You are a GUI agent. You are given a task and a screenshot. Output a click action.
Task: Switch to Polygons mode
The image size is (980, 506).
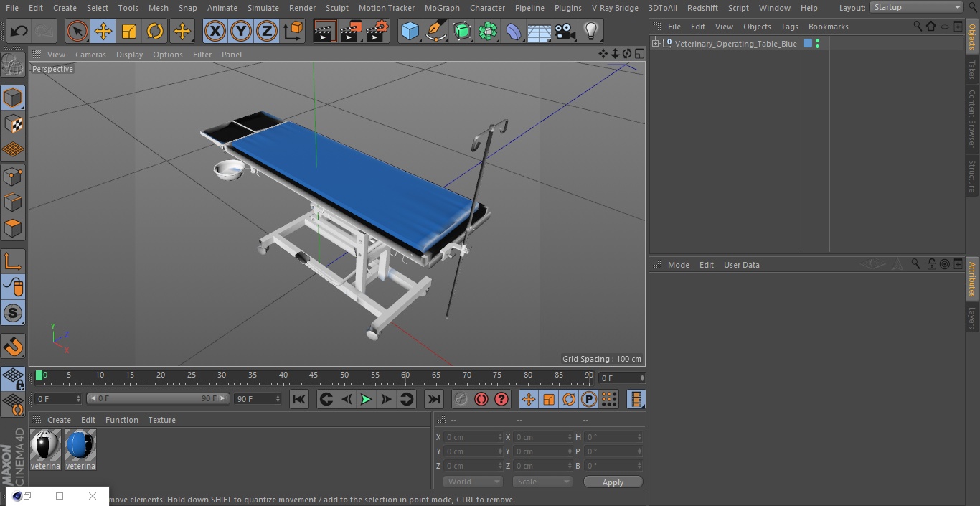(x=13, y=228)
